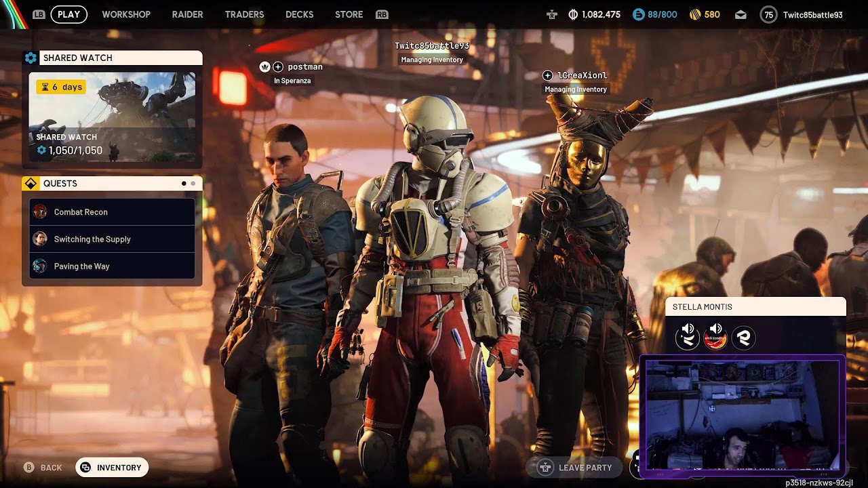Click the LB bumper icon

(x=39, y=14)
